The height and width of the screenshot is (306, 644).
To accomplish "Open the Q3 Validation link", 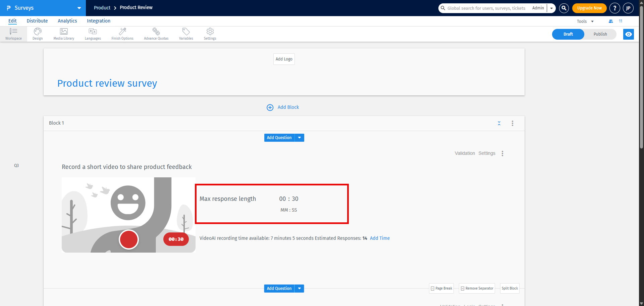I will pyautogui.click(x=465, y=153).
